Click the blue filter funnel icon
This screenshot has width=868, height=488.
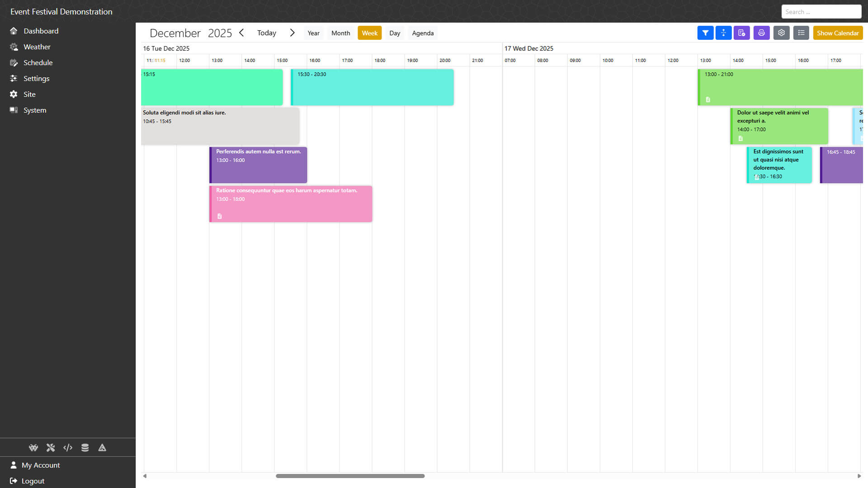tap(705, 33)
